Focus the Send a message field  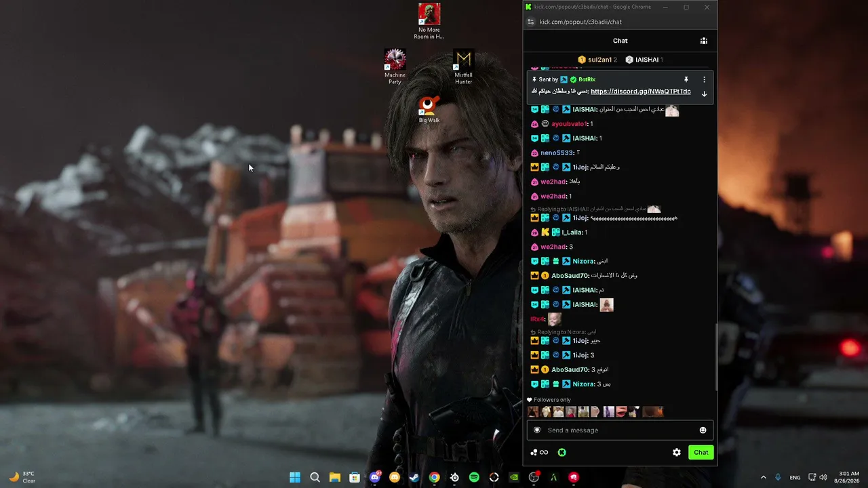[x=620, y=430]
